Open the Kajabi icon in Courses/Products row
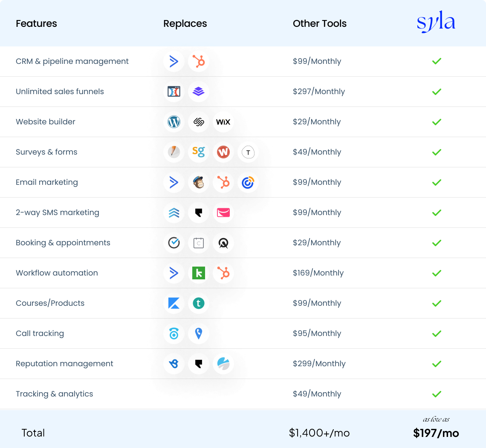 point(174,303)
